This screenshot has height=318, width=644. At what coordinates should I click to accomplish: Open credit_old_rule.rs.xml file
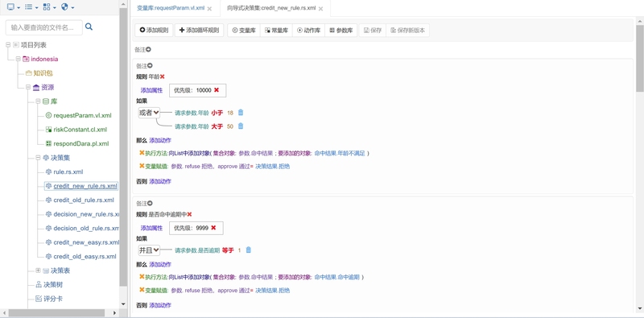(84, 200)
